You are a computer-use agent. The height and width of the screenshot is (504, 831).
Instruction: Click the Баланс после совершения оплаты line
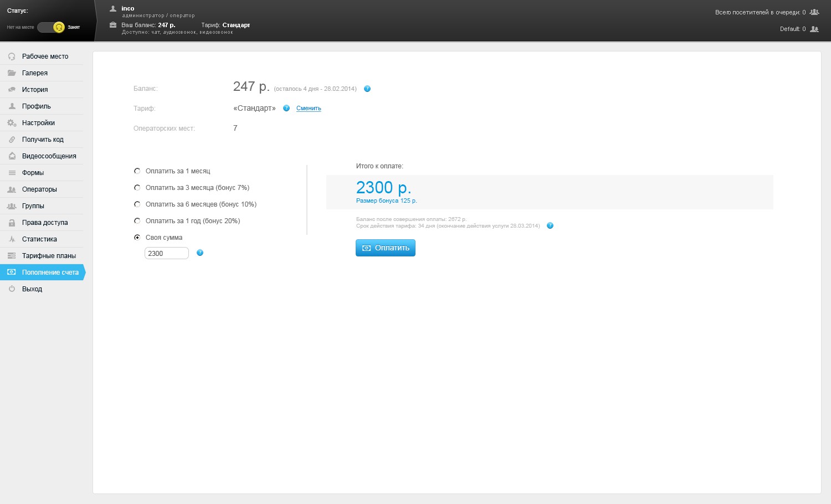coord(412,219)
